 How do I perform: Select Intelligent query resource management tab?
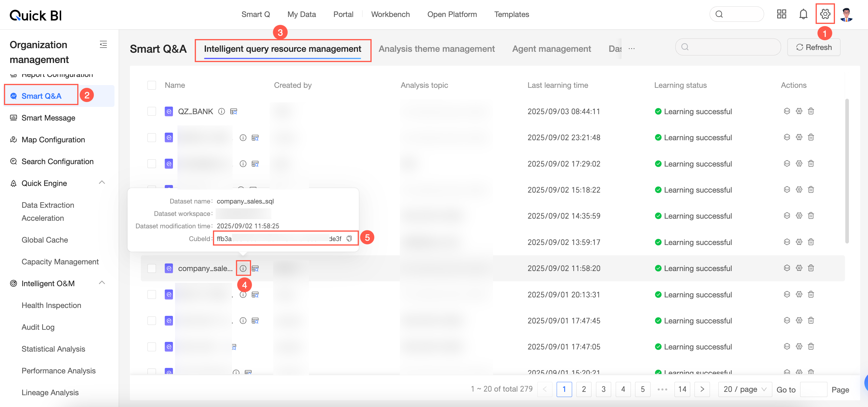282,49
